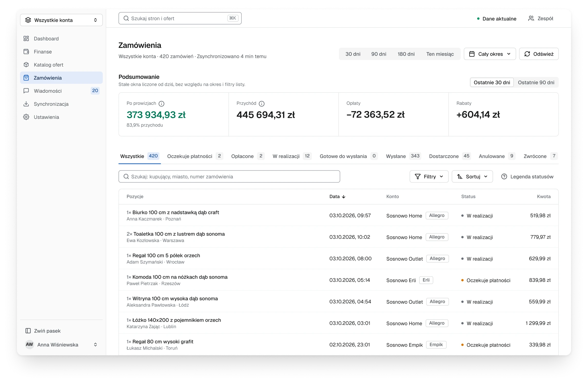Open the W realizacji tab
The height and width of the screenshot is (383, 588).
pyautogui.click(x=292, y=156)
